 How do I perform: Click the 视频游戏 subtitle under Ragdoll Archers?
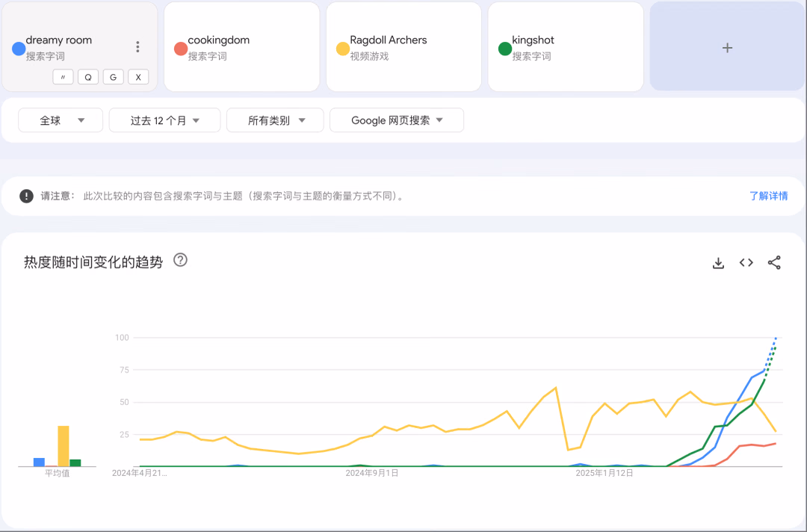point(370,56)
